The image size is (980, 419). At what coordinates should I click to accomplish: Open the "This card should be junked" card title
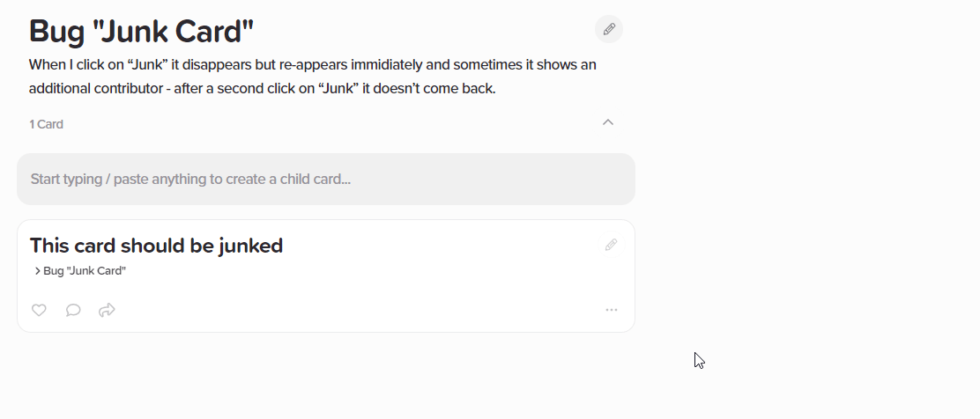(x=156, y=246)
